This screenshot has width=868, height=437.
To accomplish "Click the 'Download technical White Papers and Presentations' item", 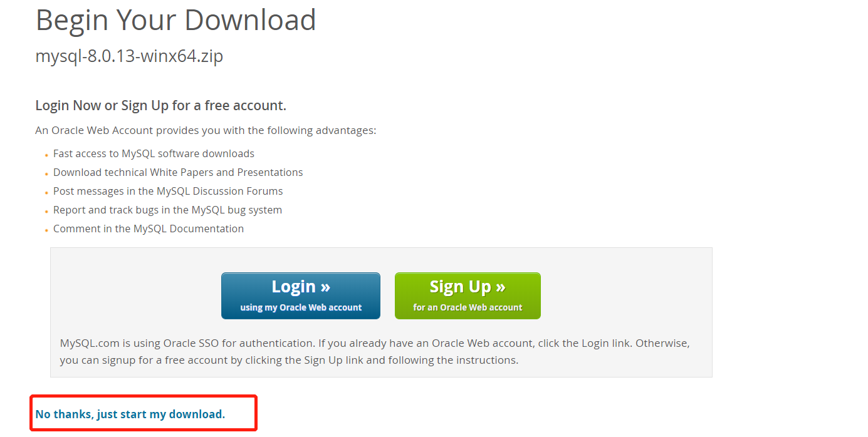I will point(178,172).
